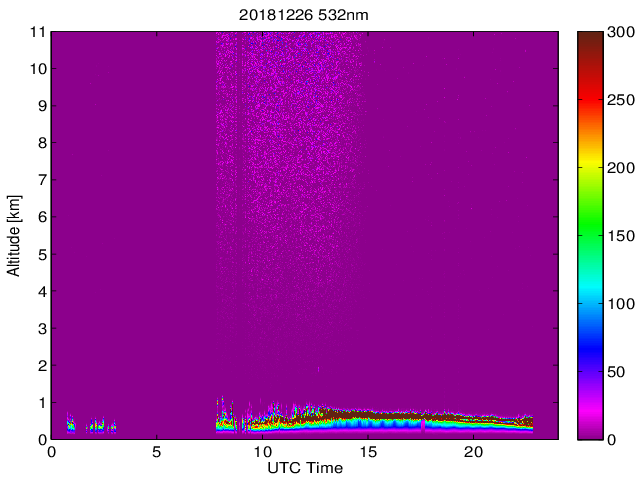Click colorbar tick label '250'
The width and height of the screenshot is (640, 480).
(621, 100)
